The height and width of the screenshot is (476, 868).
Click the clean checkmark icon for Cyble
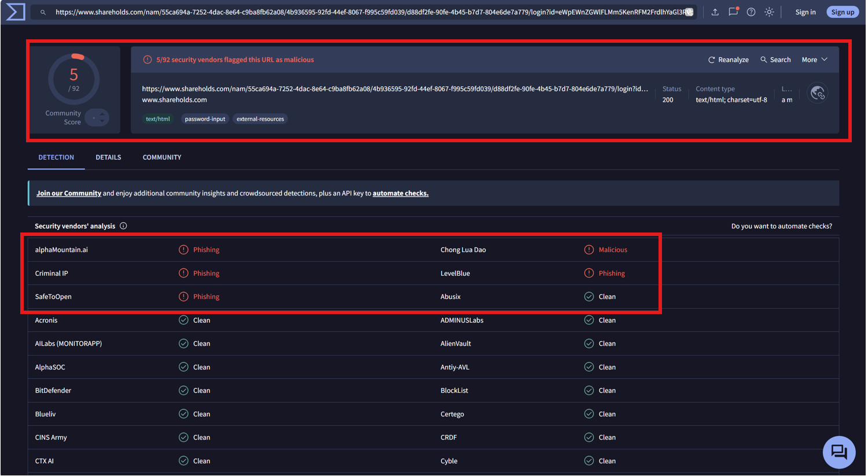(589, 461)
